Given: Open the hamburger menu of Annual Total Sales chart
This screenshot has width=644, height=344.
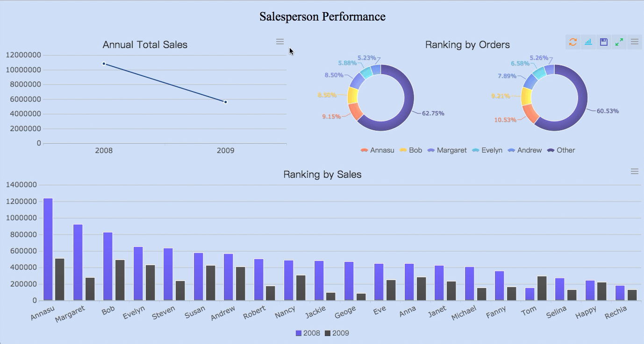Looking at the screenshot, I should (x=279, y=41).
